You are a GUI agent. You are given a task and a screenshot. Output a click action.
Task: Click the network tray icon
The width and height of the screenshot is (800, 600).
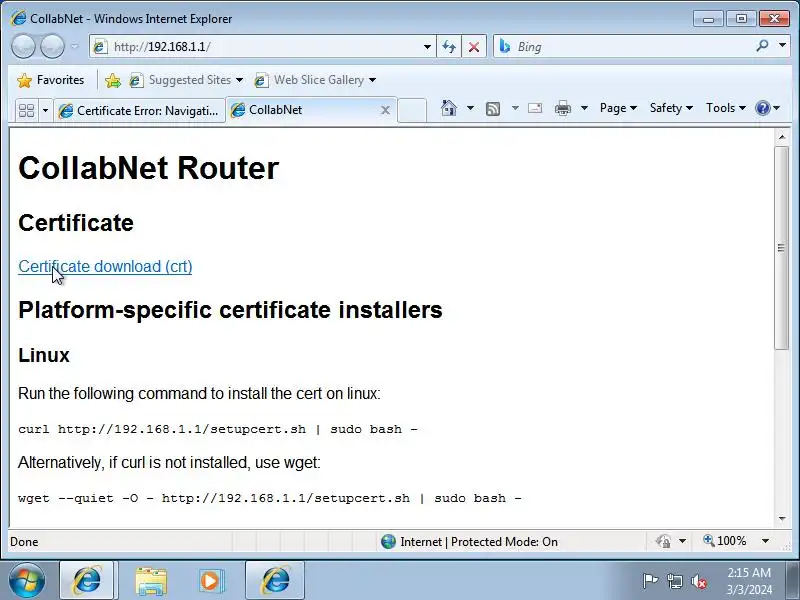click(x=674, y=581)
